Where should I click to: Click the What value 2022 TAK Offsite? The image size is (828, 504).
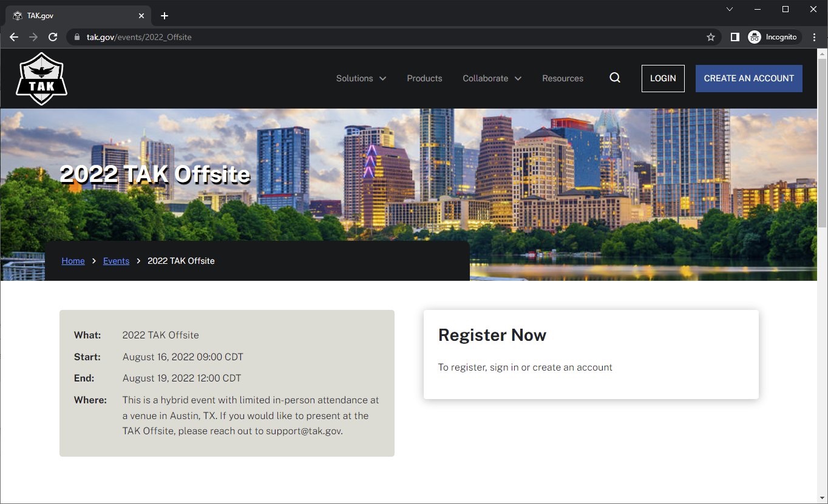[x=160, y=335]
